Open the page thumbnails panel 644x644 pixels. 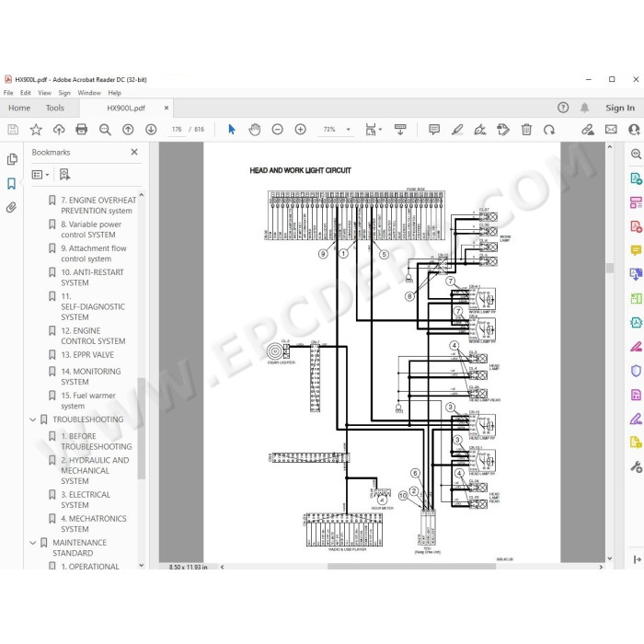tap(12, 159)
